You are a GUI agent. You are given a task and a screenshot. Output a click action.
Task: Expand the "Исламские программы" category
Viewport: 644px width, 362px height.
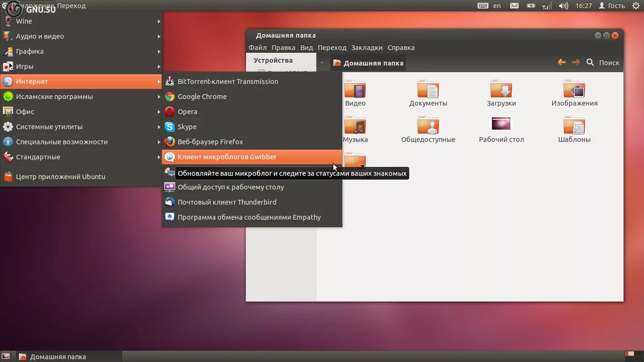pyautogui.click(x=81, y=97)
